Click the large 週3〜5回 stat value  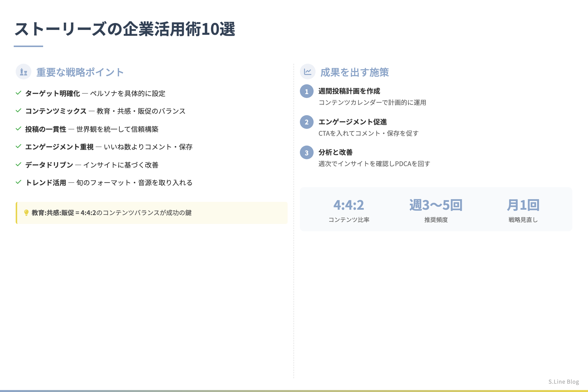[x=436, y=205]
